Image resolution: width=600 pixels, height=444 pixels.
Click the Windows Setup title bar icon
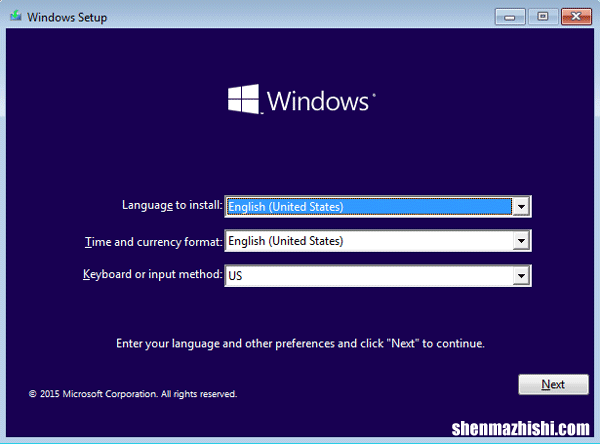coord(16,16)
